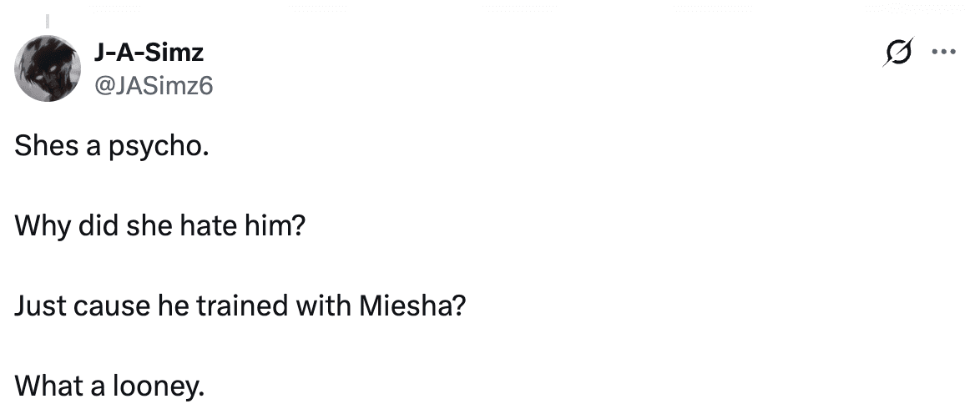Open the three-dot More options menu

[x=943, y=52]
